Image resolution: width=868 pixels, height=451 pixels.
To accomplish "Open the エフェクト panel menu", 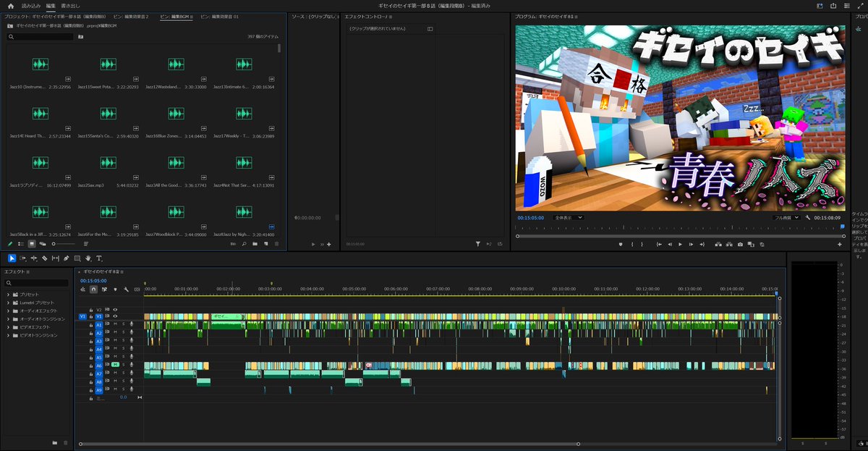I will 28,271.
